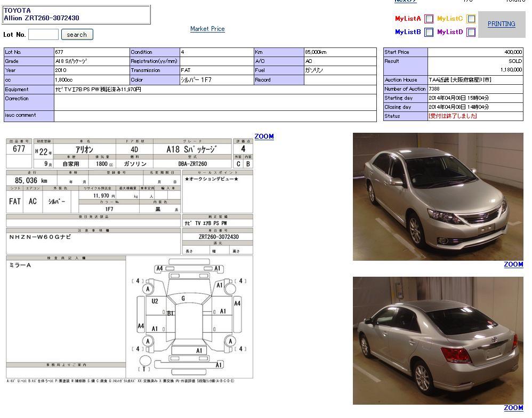Tick the MyListB checkbox
The width and height of the screenshot is (532, 418).
tap(429, 32)
